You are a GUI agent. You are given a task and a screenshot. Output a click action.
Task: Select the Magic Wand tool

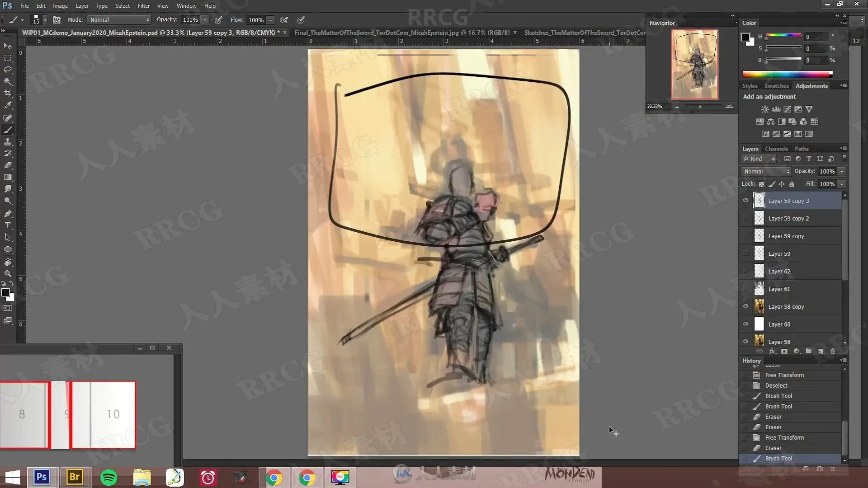point(8,81)
